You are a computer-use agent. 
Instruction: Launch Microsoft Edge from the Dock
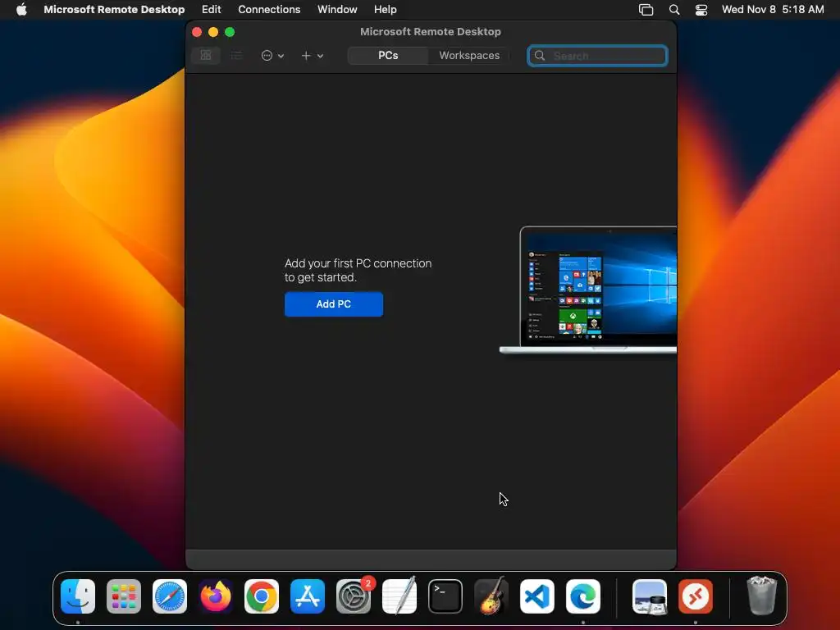(583, 596)
